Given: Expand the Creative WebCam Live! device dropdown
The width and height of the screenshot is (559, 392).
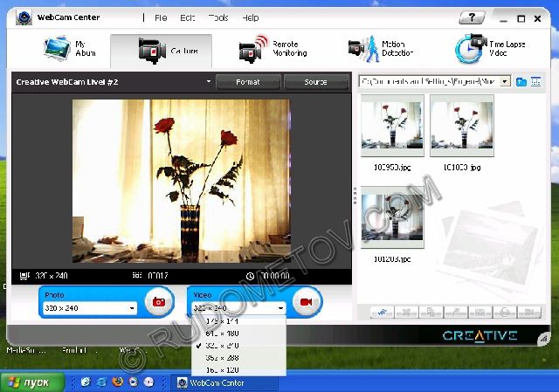Looking at the screenshot, I should click(209, 81).
